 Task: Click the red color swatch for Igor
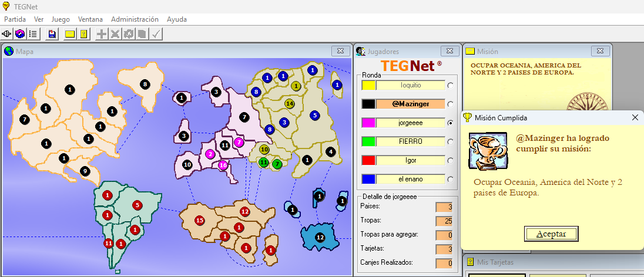(368, 160)
